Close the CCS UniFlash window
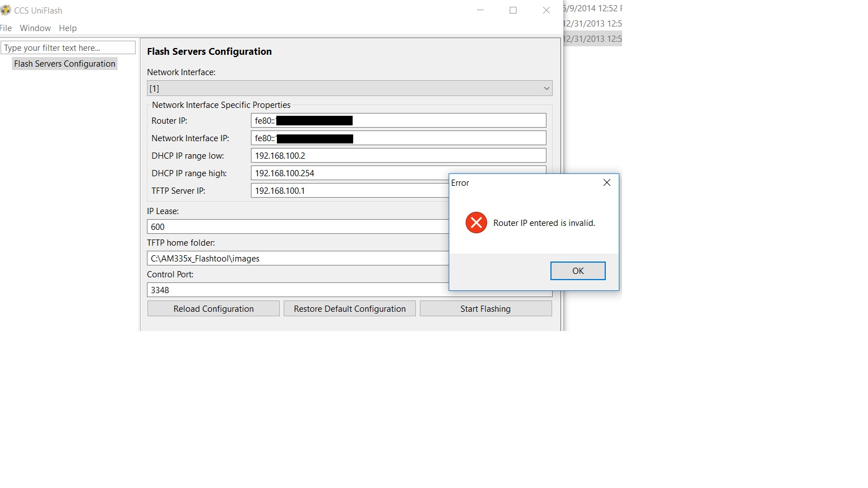868x488 pixels. [546, 10]
